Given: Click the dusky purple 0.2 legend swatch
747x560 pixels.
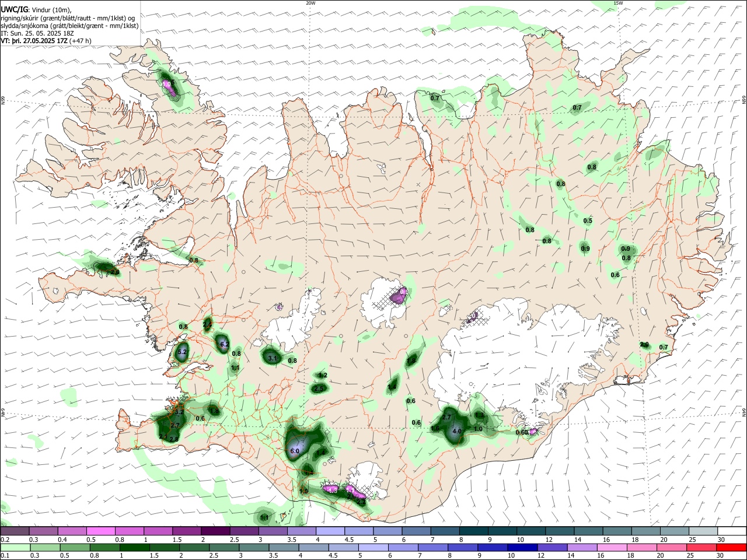Looking at the screenshot, I should point(15,531).
